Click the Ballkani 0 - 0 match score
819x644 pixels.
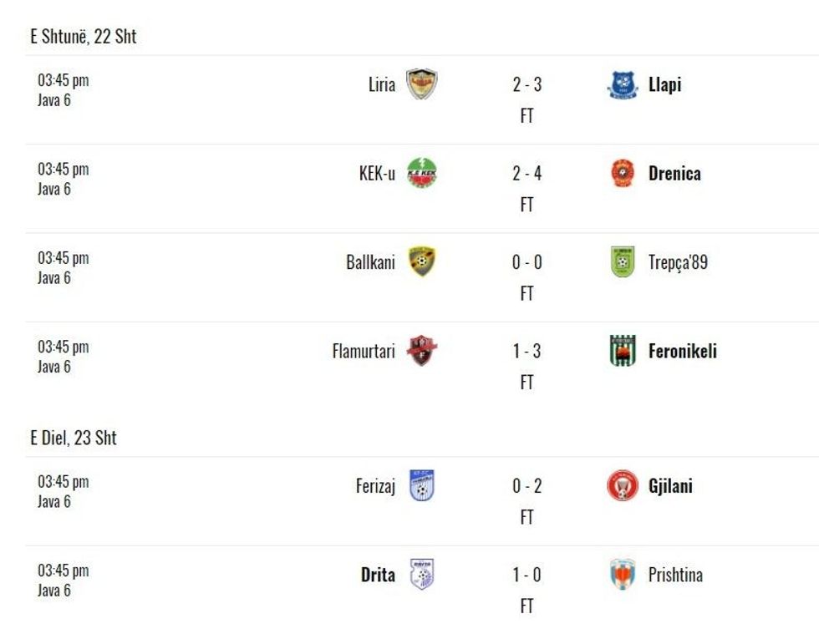click(526, 262)
